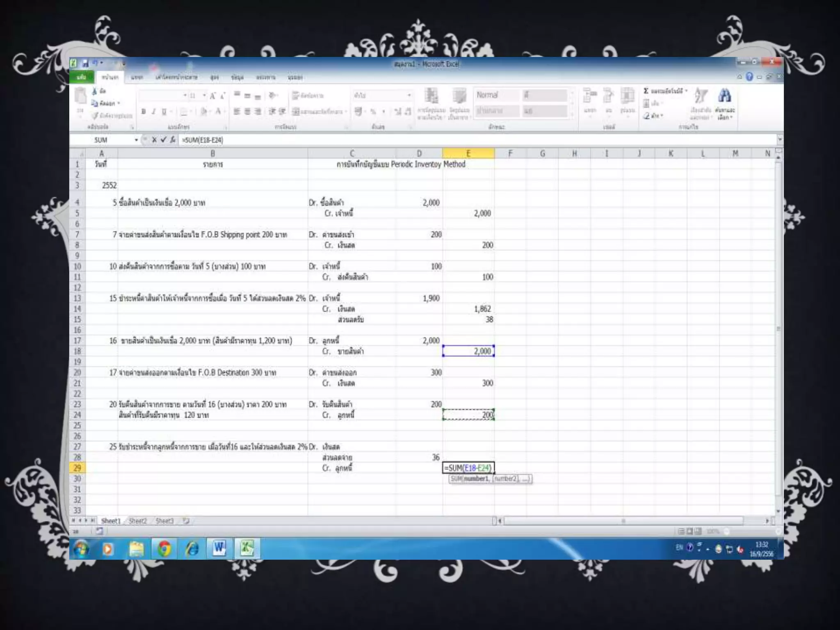Screen dimensions: 840x630
Task: Toggle Italic formatting
Action: [x=154, y=112]
